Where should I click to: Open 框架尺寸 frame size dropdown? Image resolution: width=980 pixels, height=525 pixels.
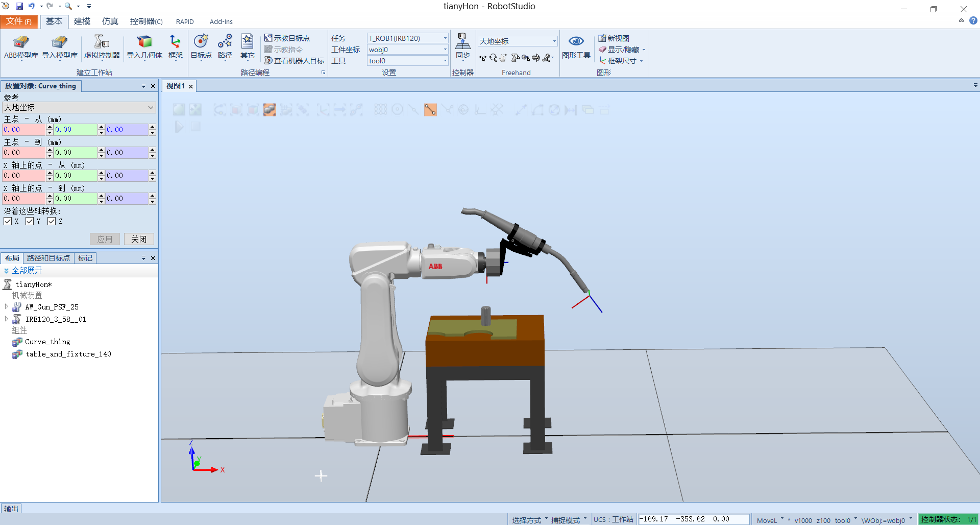(620, 61)
